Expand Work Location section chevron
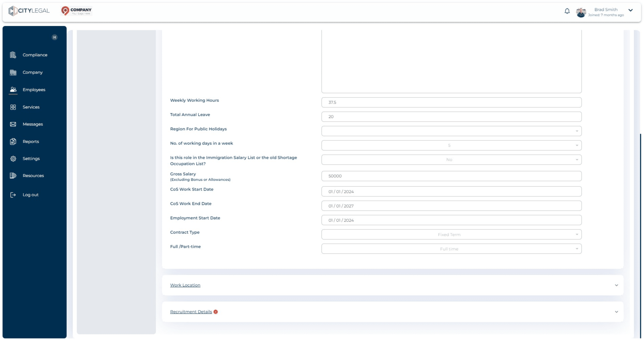The height and width of the screenshot is (340, 644). pos(616,285)
